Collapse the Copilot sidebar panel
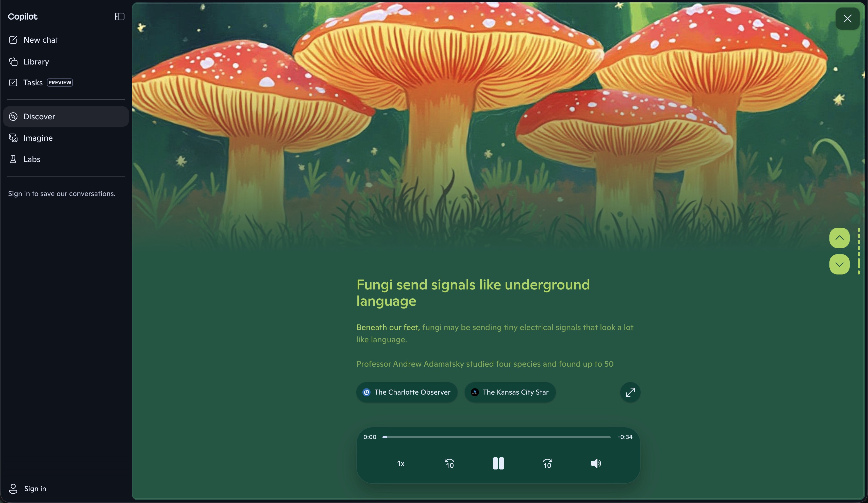The width and height of the screenshot is (868, 503). [x=120, y=17]
